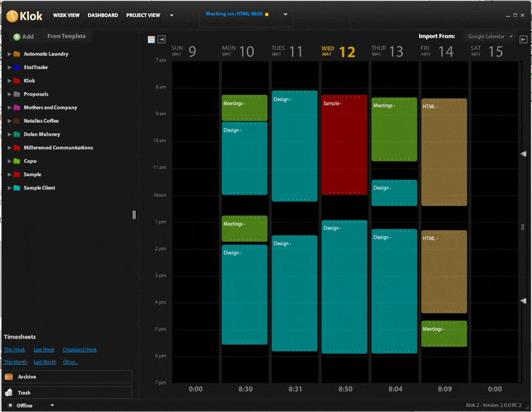
Task: Click the Trash bin icon
Action: 9,393
